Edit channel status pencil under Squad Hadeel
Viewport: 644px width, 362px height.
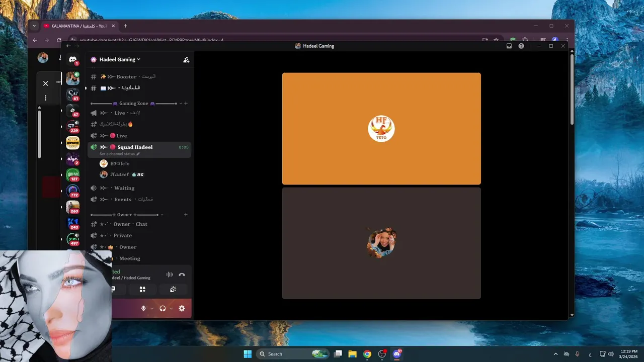coord(138,154)
